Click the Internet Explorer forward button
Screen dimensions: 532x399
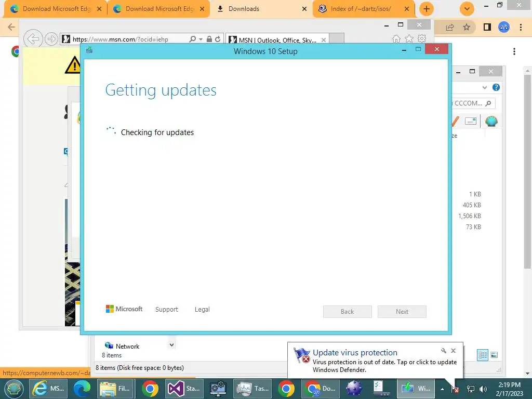click(51, 39)
